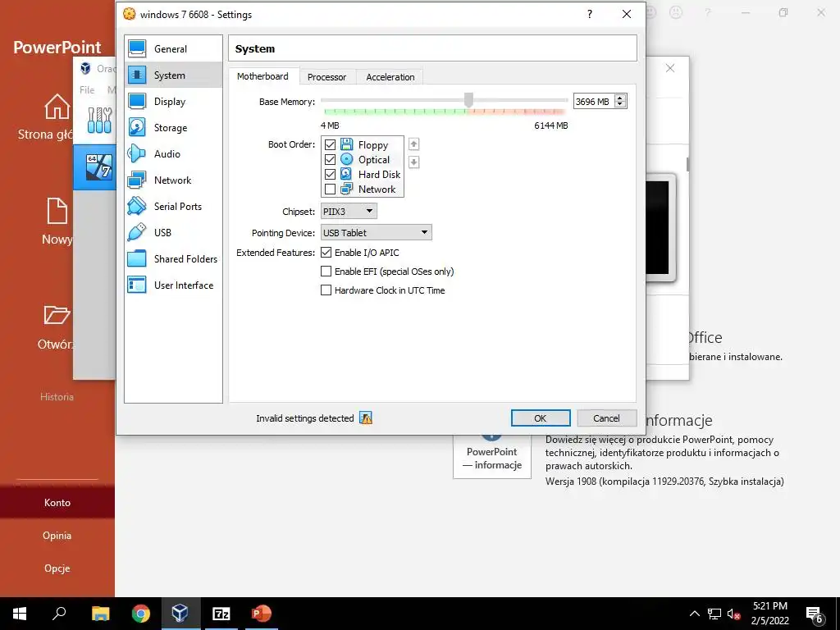Open Windows Start menu
This screenshot has height=630, width=840.
pyautogui.click(x=20, y=614)
